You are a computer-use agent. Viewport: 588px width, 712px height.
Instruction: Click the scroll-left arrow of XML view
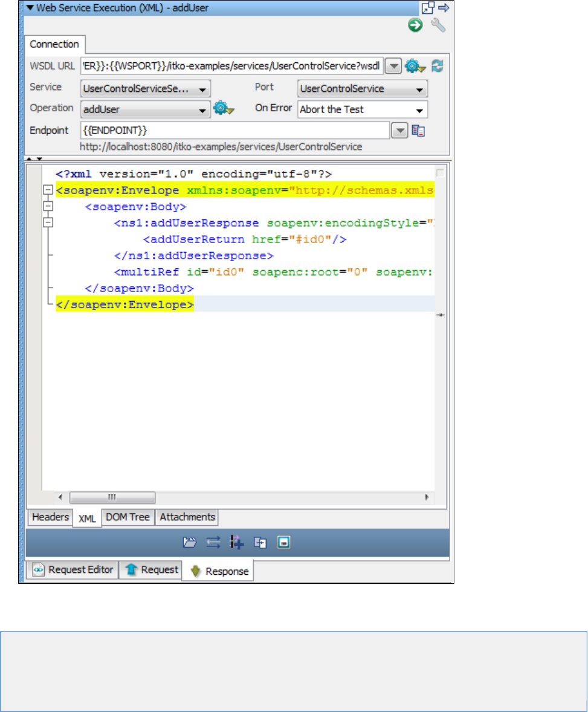(x=60, y=497)
